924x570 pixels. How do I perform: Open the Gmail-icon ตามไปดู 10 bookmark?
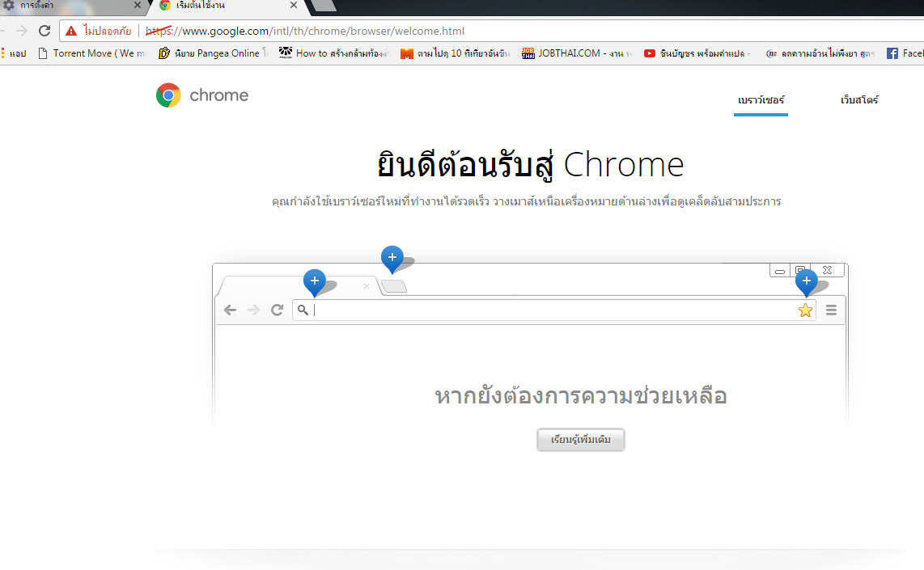(x=456, y=53)
